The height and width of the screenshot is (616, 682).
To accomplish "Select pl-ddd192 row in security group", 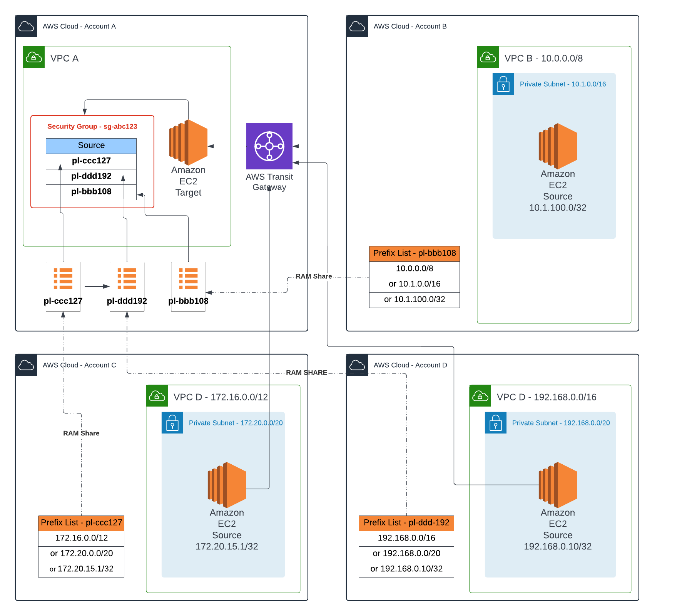I will click(91, 177).
